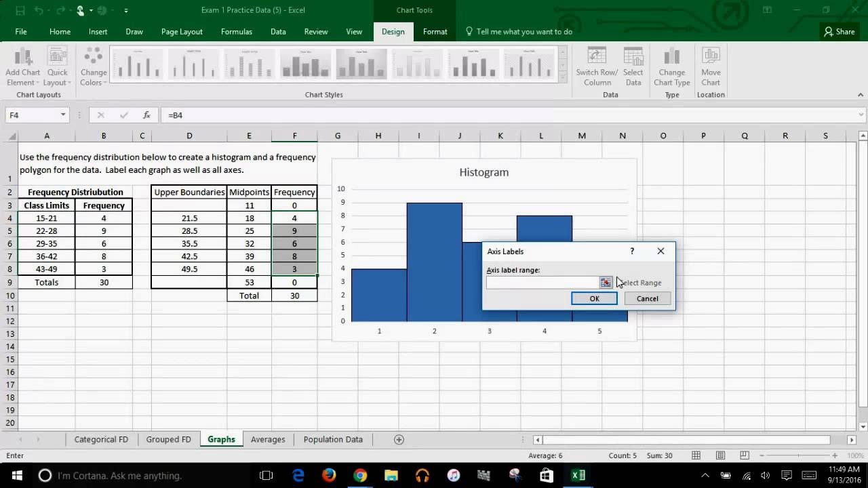Open the Averages sheet tab
868x488 pixels.
268,439
